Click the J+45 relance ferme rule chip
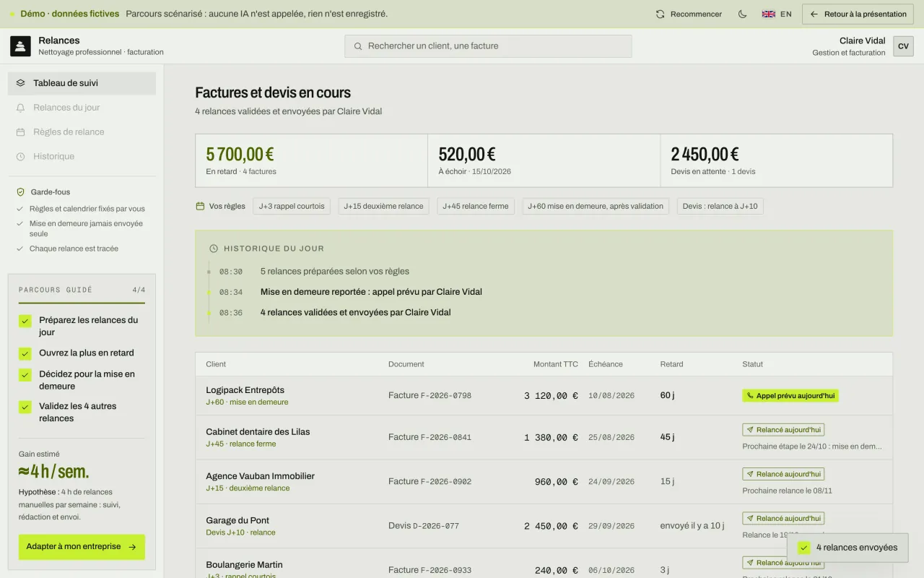 coord(476,206)
